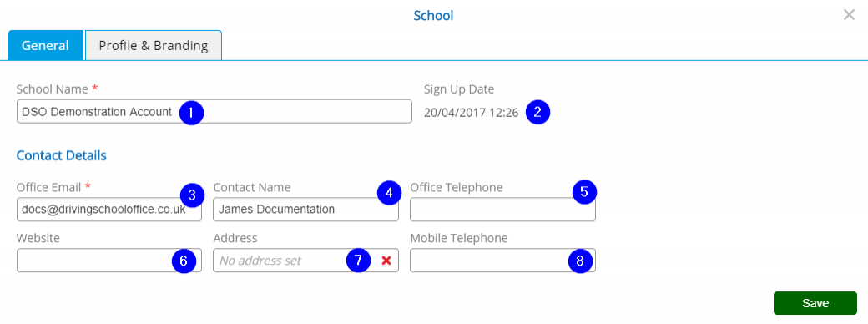The height and width of the screenshot is (324, 868).
Task: Click into the Office Email field
Action: [109, 210]
